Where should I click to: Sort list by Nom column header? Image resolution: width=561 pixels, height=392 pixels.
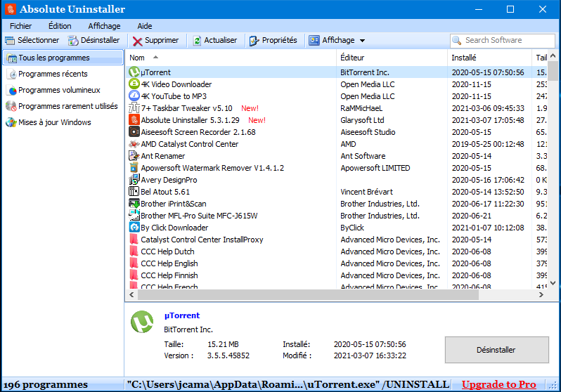coord(138,58)
